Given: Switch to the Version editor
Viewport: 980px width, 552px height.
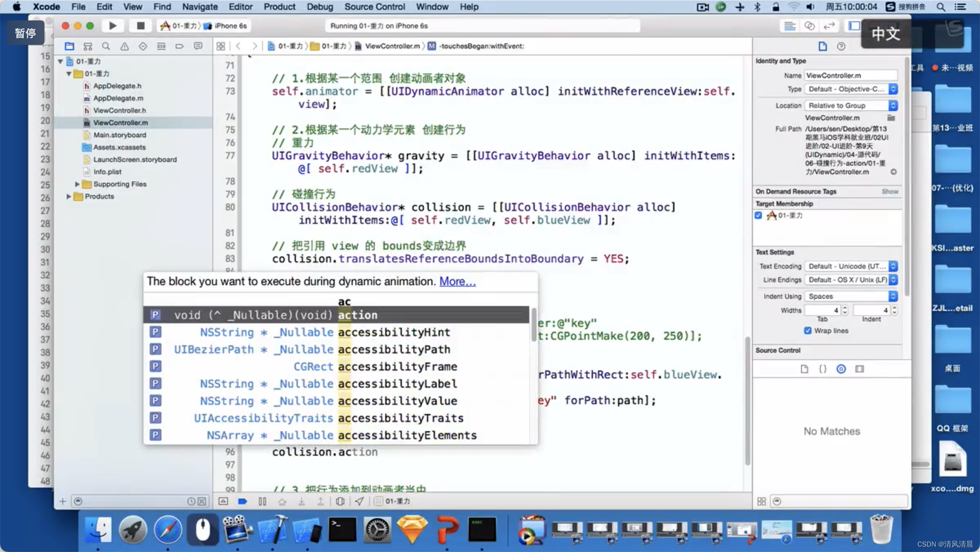Looking at the screenshot, I should point(829,26).
